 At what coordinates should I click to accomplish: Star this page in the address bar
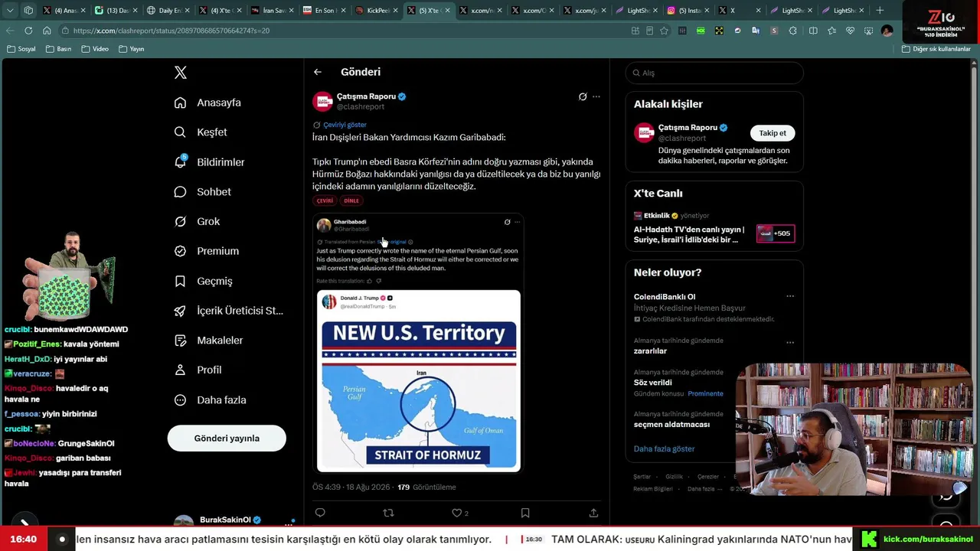(664, 31)
